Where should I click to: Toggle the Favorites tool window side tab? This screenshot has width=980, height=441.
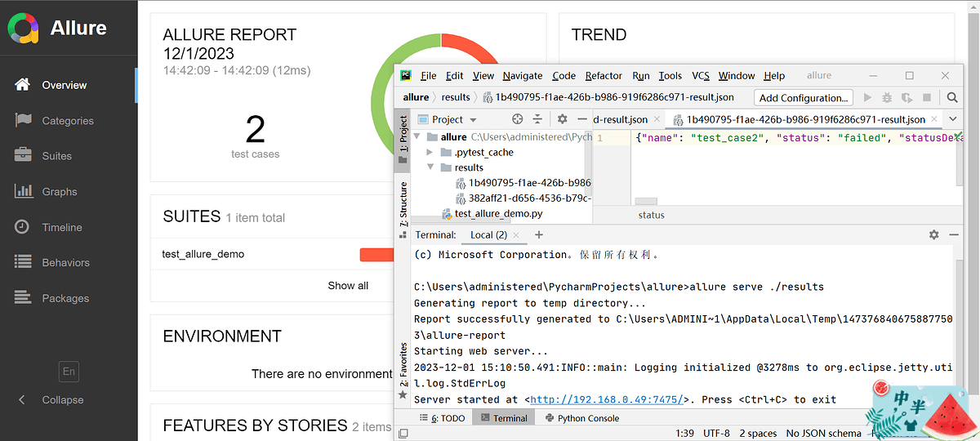(403, 369)
